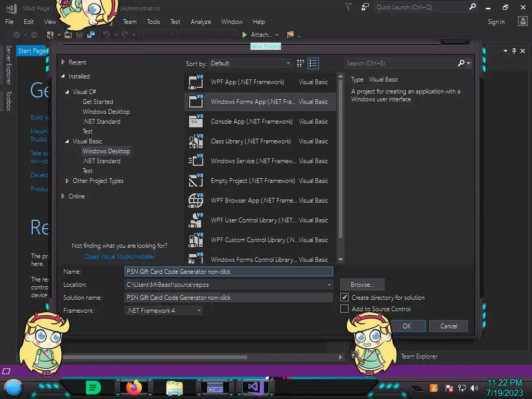Click the volume speaker tray icon

(474, 388)
